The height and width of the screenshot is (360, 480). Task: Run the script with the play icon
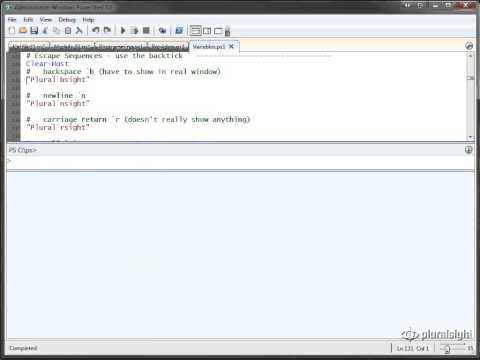pos(123,31)
